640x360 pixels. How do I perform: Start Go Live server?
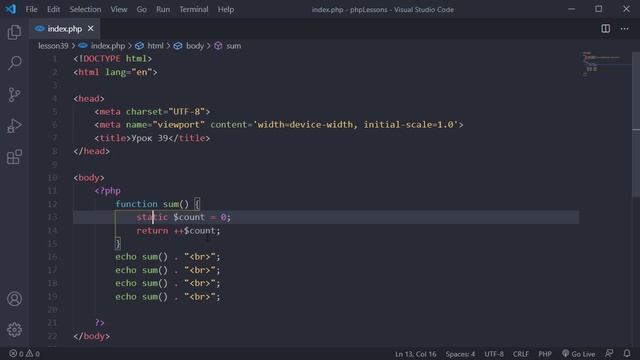(578, 353)
